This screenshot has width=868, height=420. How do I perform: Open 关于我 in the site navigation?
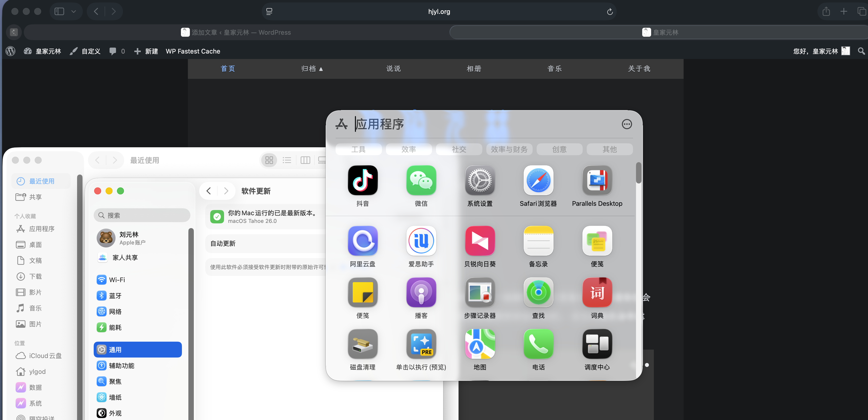[x=639, y=69]
